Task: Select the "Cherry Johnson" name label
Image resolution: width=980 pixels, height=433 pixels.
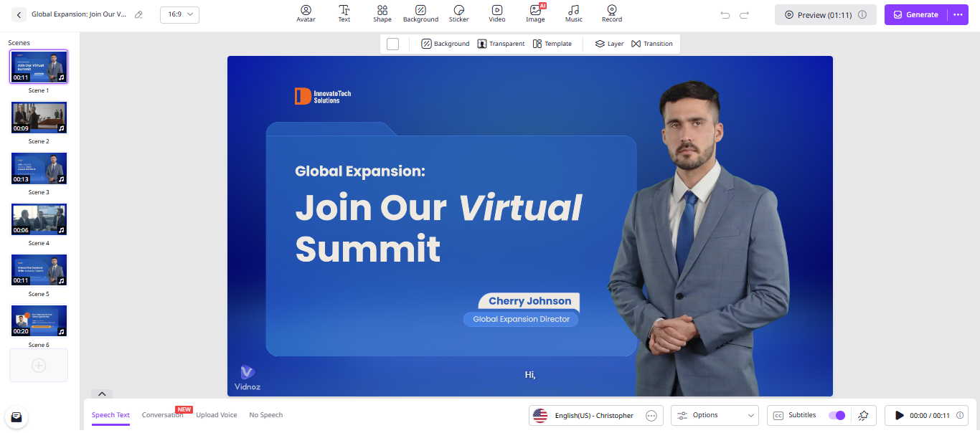Action: (530, 301)
